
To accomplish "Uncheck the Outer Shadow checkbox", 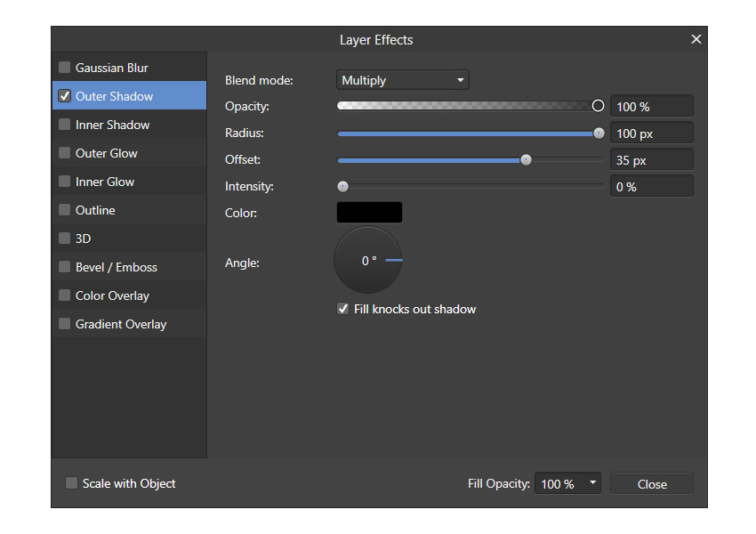I will point(64,95).
